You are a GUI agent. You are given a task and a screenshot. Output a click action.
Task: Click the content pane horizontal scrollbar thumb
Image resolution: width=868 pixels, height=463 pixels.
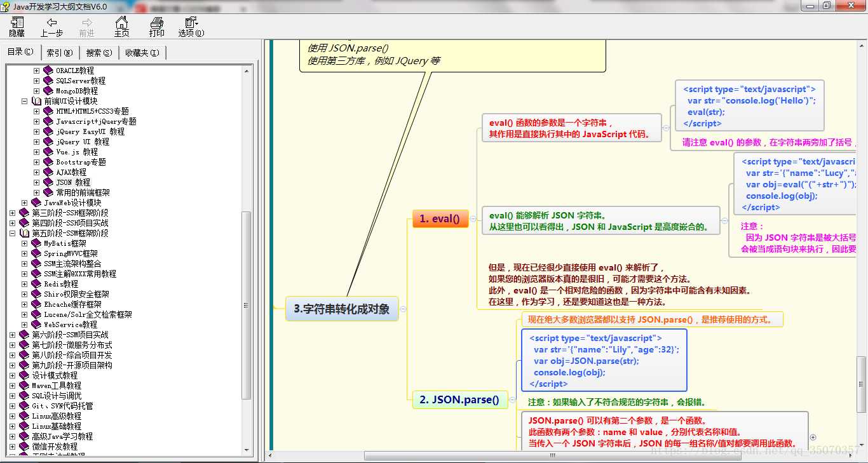[x=553, y=455]
